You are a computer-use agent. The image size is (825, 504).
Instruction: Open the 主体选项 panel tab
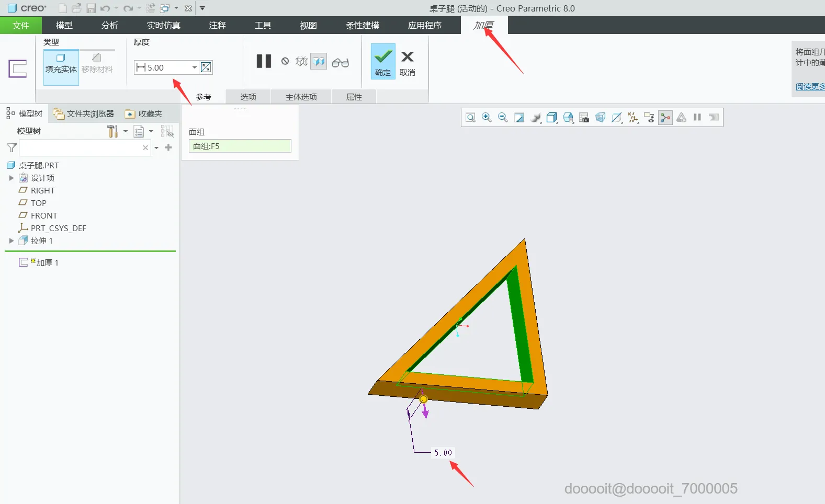(301, 97)
